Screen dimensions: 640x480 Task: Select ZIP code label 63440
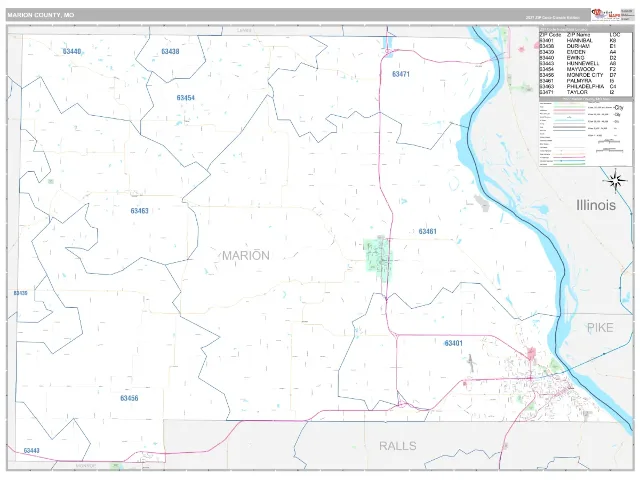coord(72,51)
